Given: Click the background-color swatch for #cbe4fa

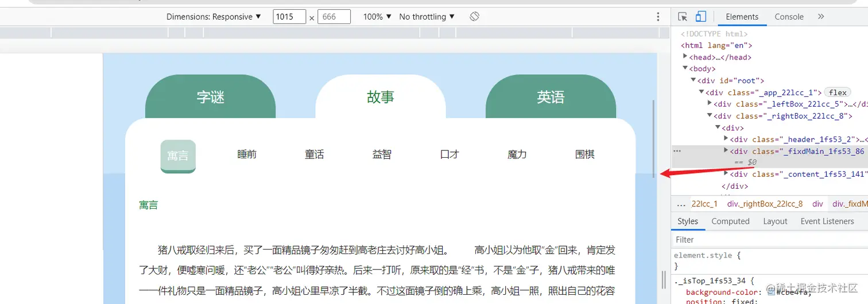Looking at the screenshot, I should pyautogui.click(x=772, y=293).
